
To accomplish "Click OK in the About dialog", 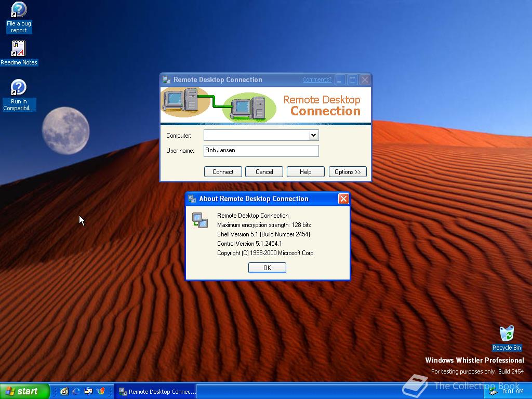I will point(268,268).
